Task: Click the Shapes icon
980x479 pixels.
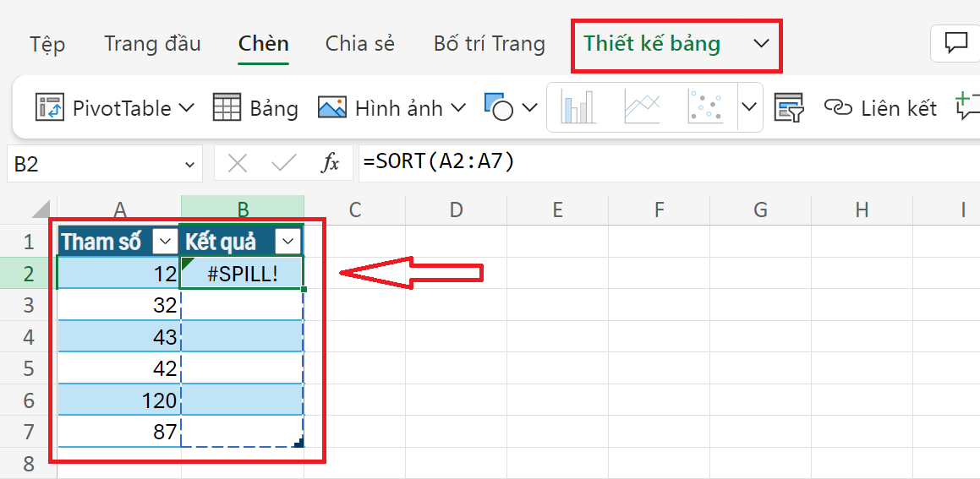Action: coord(499,106)
